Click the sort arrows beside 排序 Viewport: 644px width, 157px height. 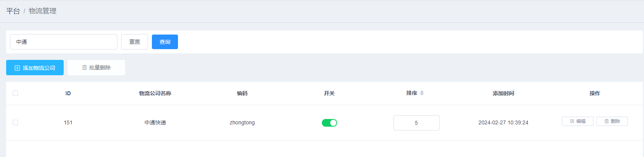(x=422, y=93)
